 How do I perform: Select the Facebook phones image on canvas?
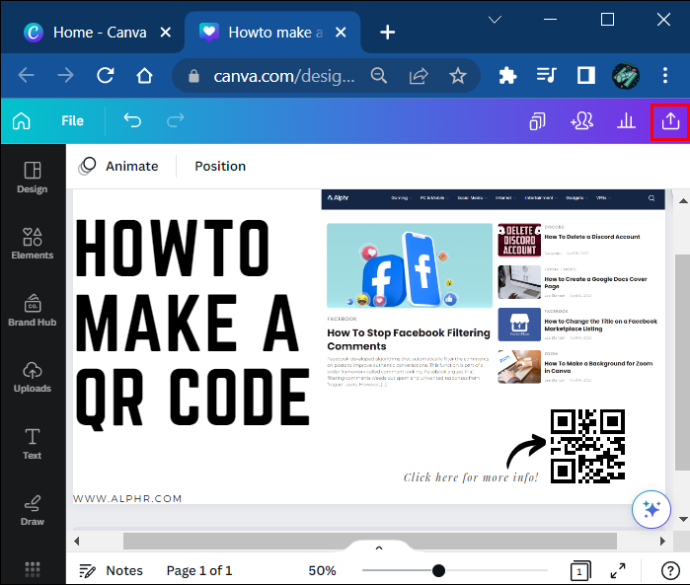(410, 265)
